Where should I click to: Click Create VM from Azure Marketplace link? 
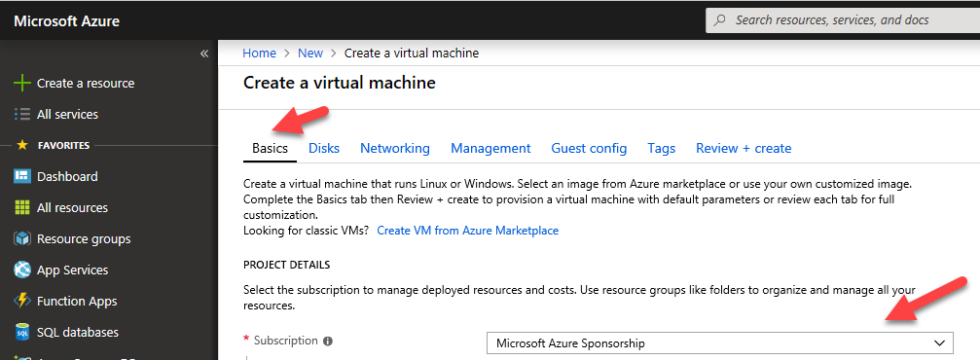coord(467,231)
